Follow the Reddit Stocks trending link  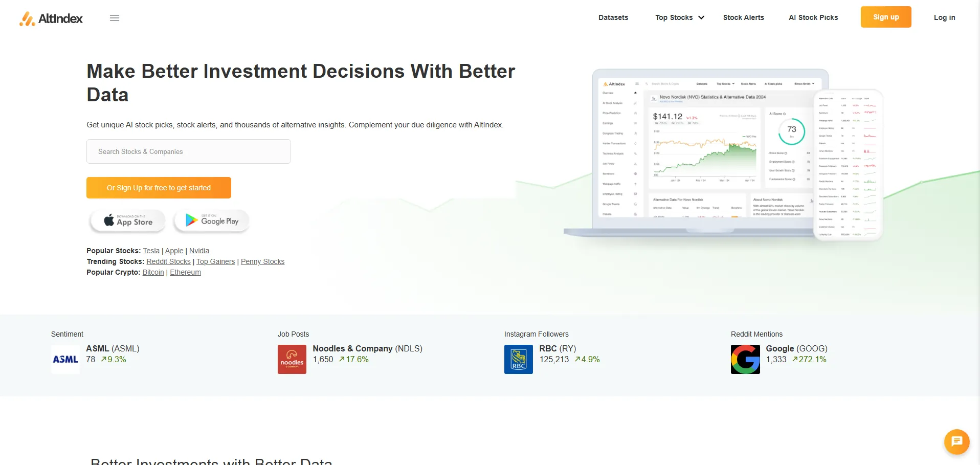168,261
